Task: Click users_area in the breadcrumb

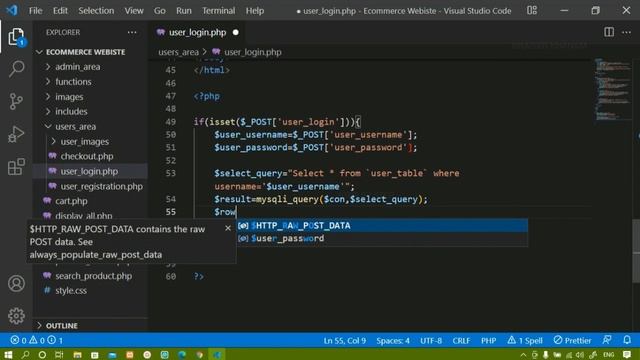Action: [178, 52]
